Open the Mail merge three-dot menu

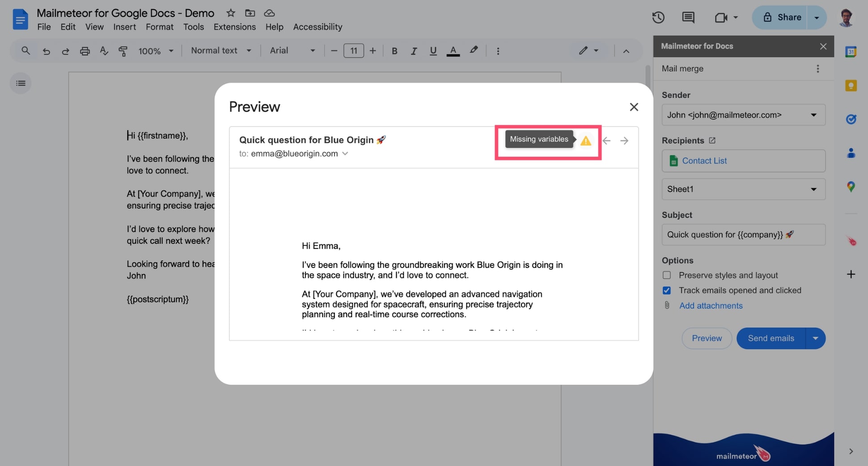[x=817, y=69]
